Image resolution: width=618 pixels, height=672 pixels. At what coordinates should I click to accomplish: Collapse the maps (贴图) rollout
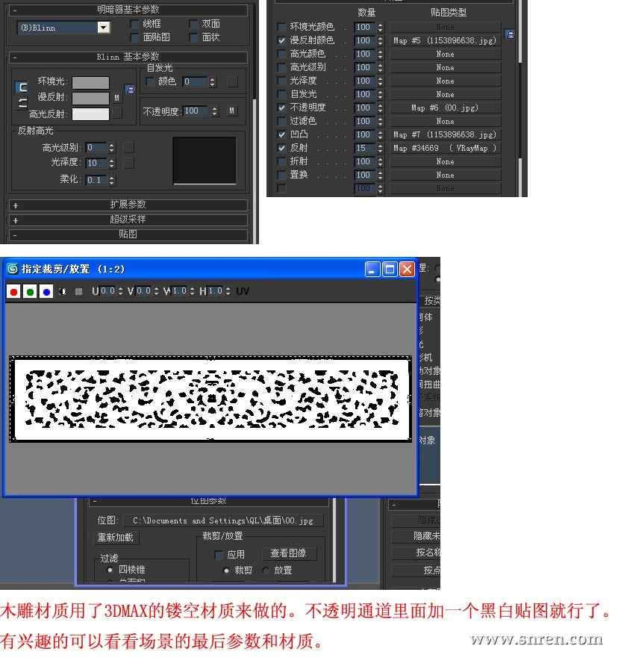(x=128, y=234)
